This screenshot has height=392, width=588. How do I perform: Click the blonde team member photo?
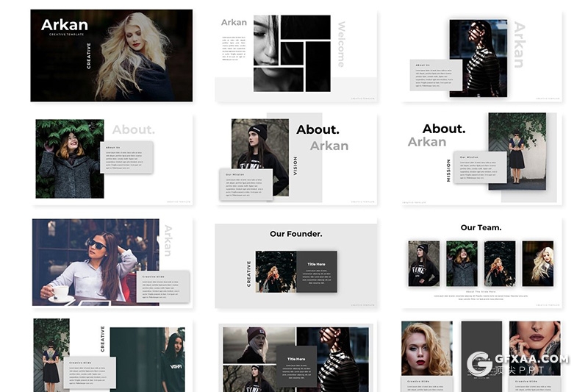point(538,263)
